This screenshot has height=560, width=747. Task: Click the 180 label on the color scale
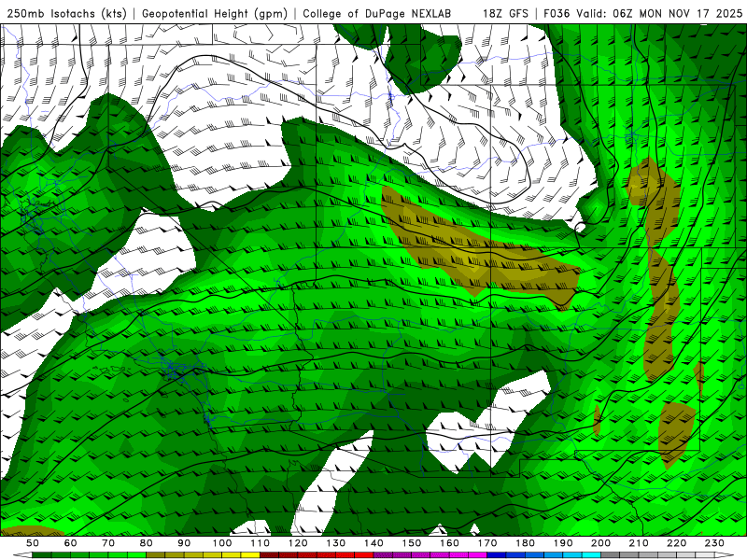tap(525, 543)
